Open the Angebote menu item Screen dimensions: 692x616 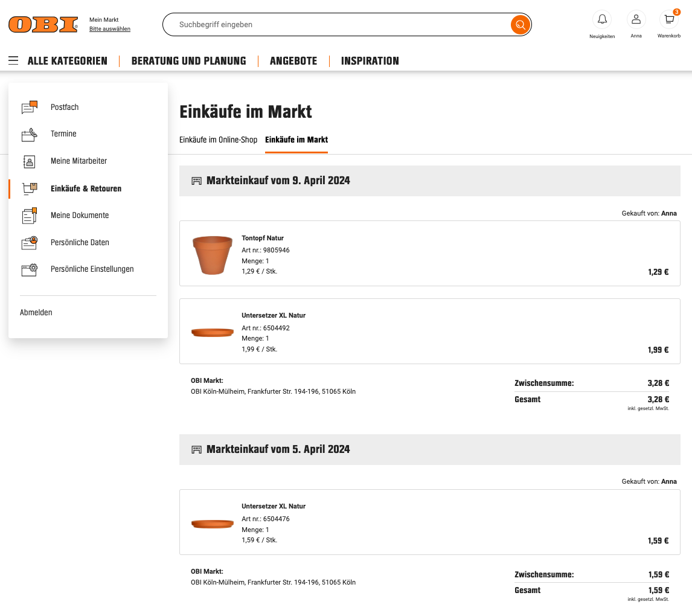point(293,61)
